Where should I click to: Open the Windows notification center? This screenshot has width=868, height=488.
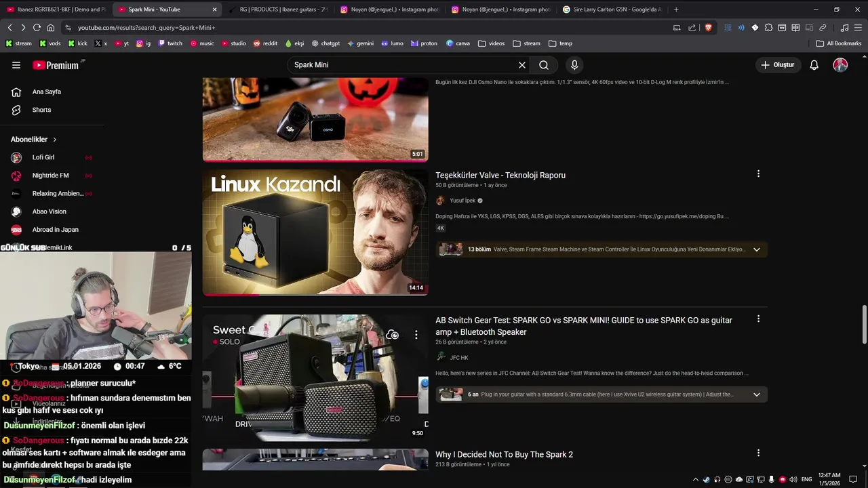click(x=853, y=479)
